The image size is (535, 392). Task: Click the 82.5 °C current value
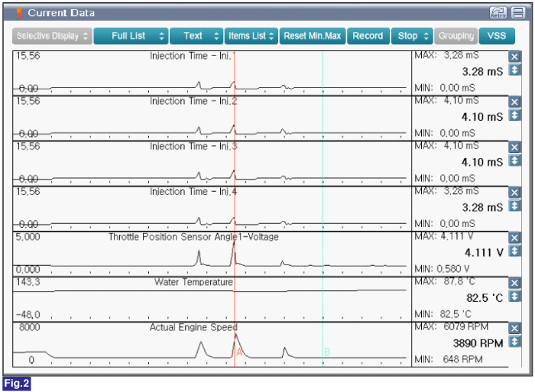(x=485, y=298)
